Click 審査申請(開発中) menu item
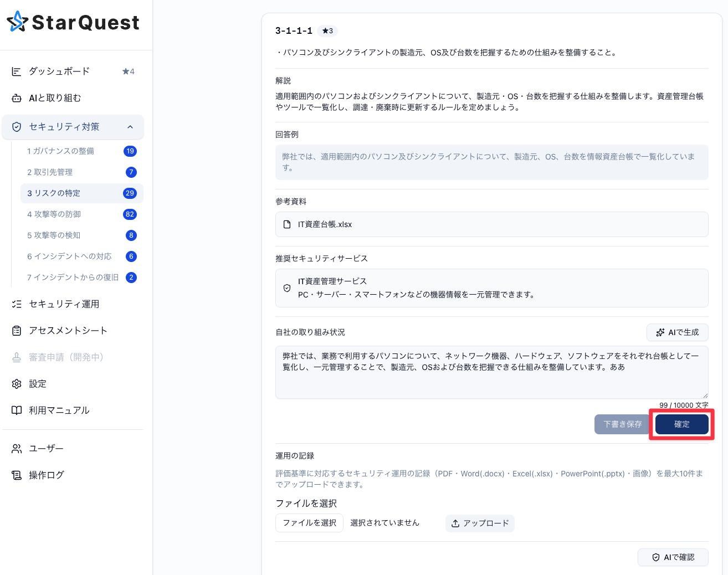The width and height of the screenshot is (728, 575). pyautogui.click(x=73, y=357)
